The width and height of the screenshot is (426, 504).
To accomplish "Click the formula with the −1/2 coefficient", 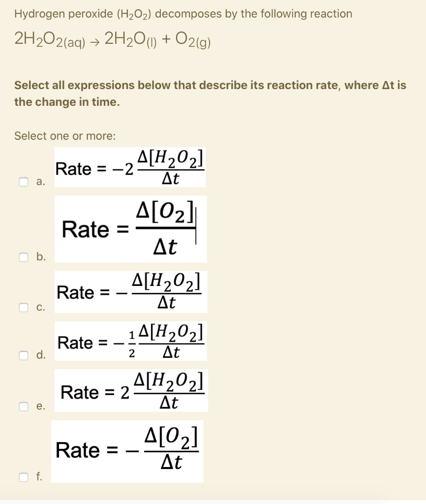I will pyautogui.click(x=130, y=341).
